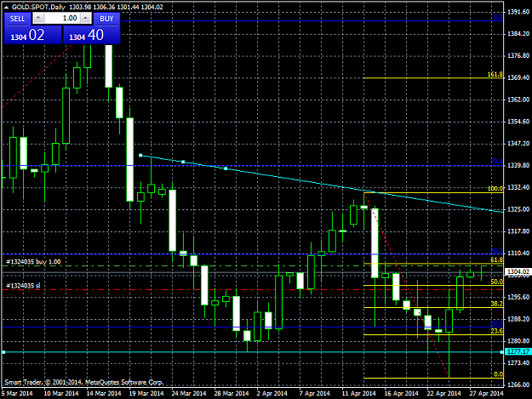The image size is (532, 399).
Task: Select the yellow Fibonacci 0.0 level label
Action: (x=499, y=374)
